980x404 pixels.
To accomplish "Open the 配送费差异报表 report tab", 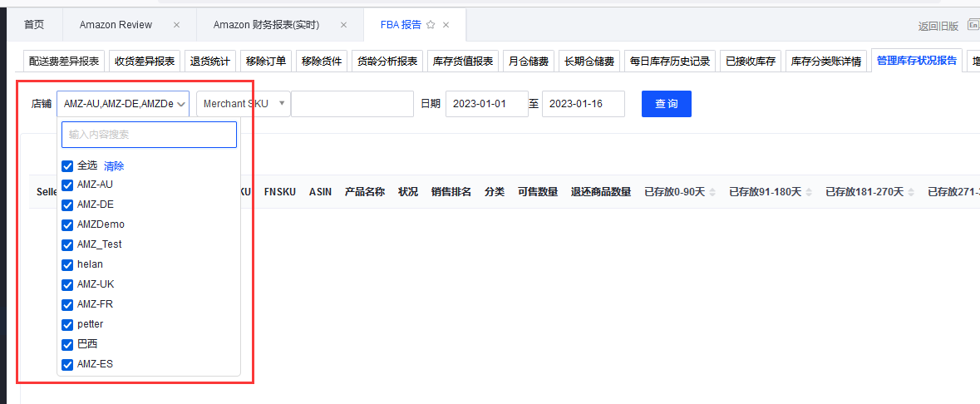I will 64,62.
